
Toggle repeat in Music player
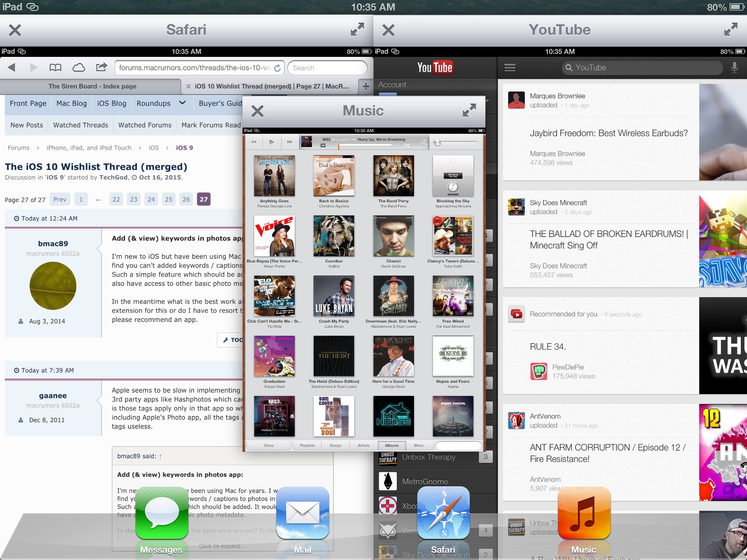pyautogui.click(x=323, y=145)
